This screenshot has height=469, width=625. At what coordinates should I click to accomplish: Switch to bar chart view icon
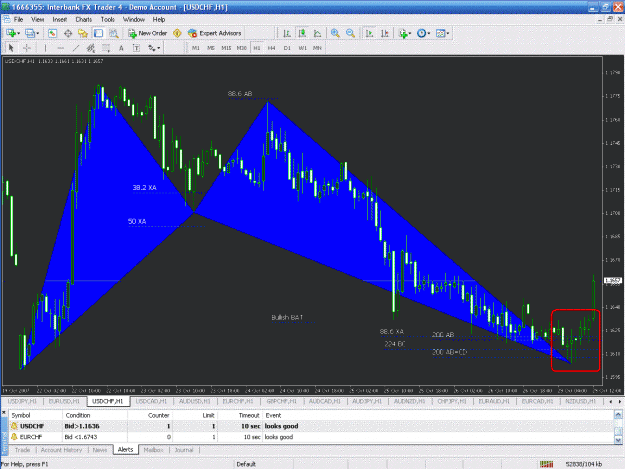(x=287, y=33)
